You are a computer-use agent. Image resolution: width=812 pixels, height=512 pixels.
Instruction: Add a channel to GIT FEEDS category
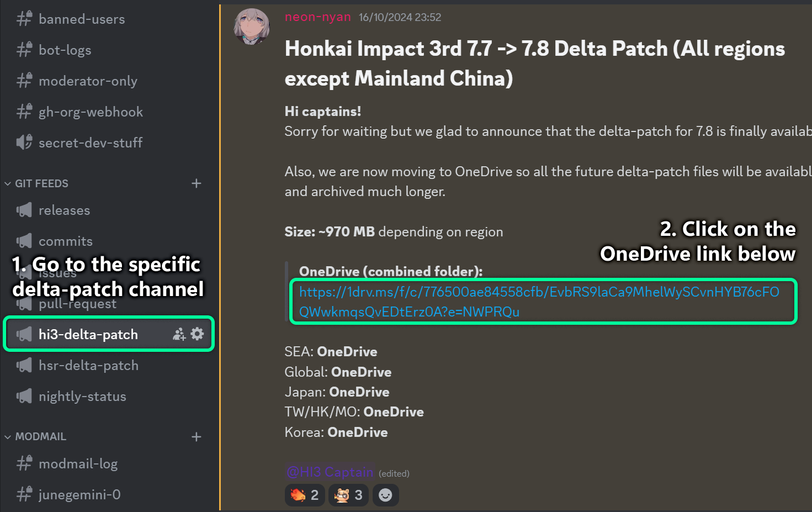coord(197,183)
